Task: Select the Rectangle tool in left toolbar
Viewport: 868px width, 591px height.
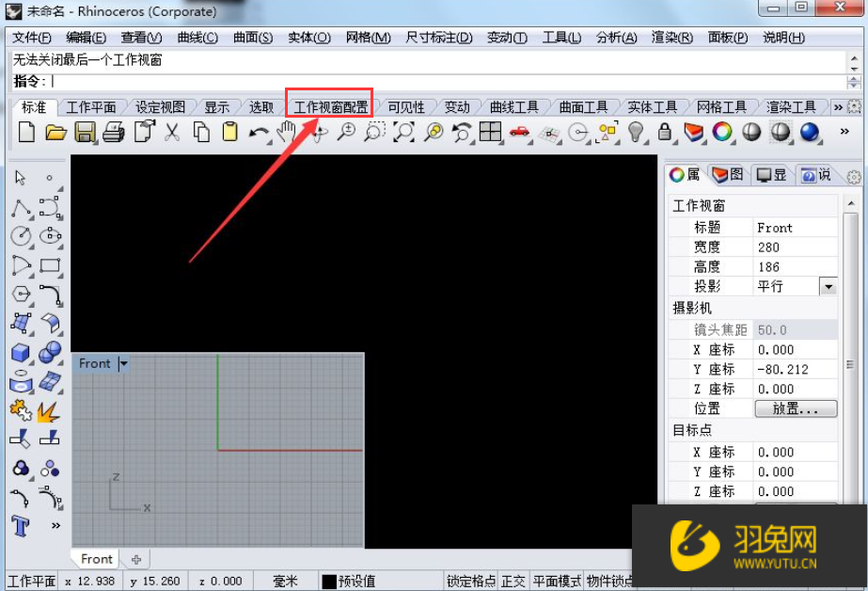Action: (50, 265)
